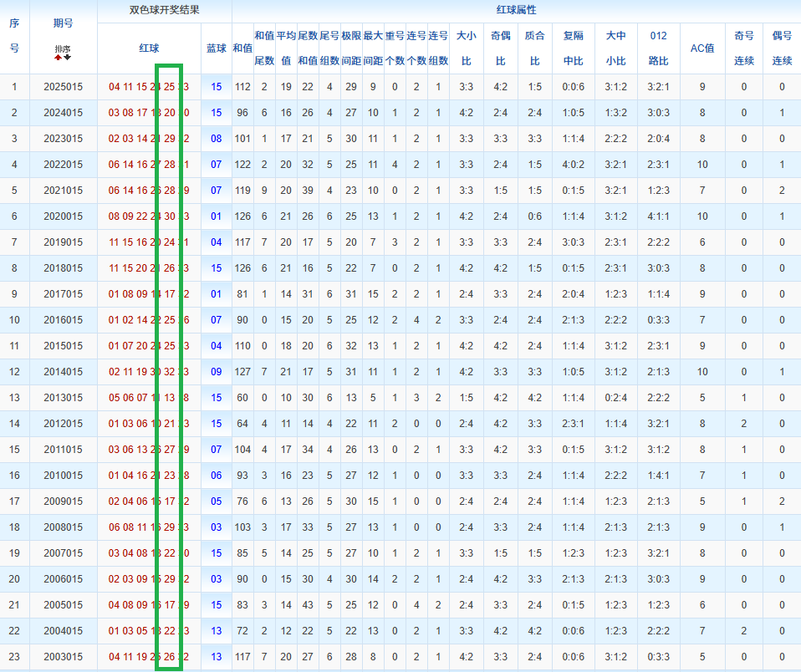
Task: Select the 双色球开奖结果 header
Action: (x=164, y=11)
